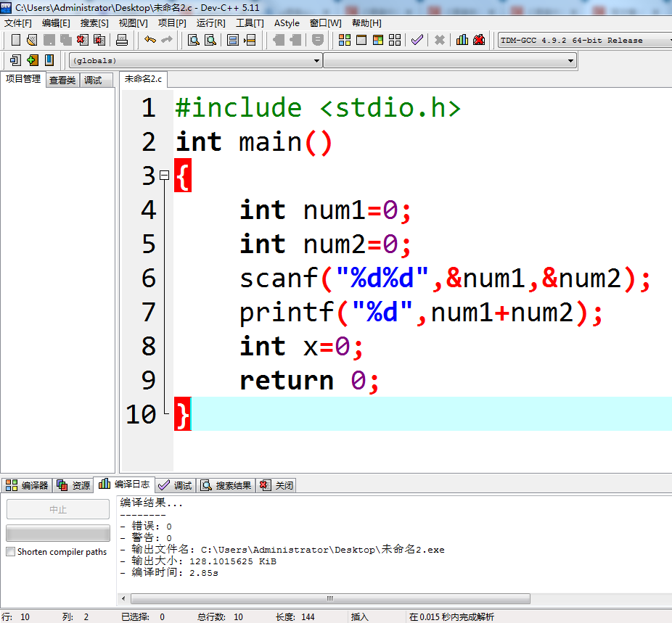This screenshot has height=623, width=672.
Task: Click the Toggle bookmark blue icon
Action: [x=49, y=60]
